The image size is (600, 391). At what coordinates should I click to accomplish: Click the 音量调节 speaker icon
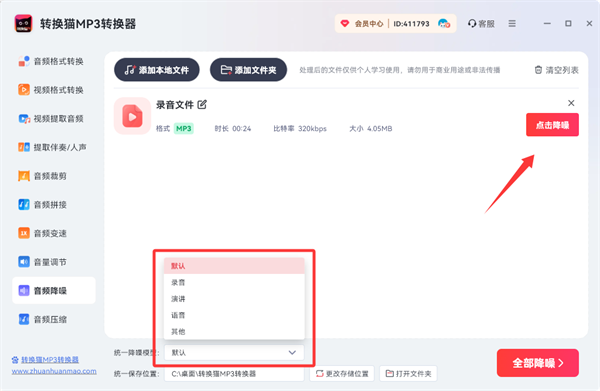[24, 262]
